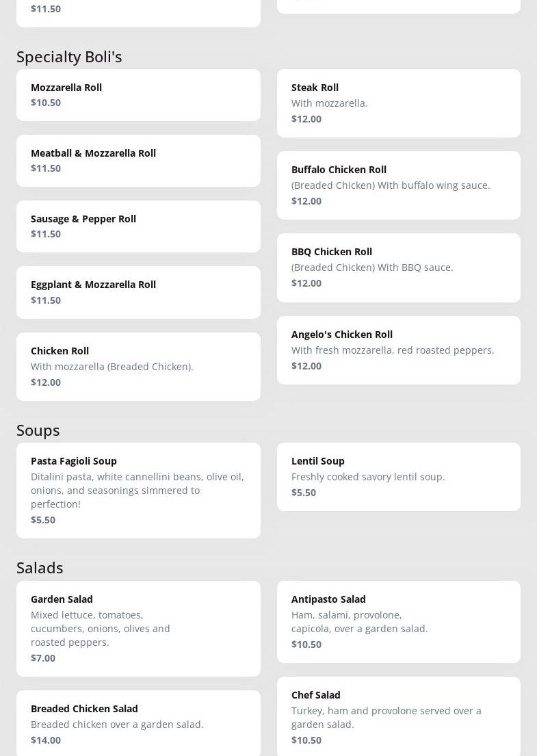Open BBQ Chicken Roll item
Viewport: 537px width, 756px height.
(x=398, y=268)
